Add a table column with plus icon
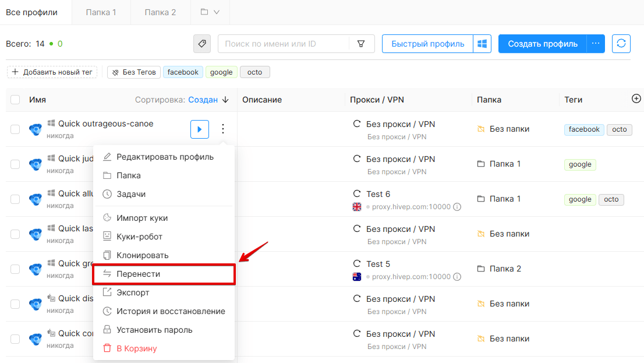The width and height of the screenshot is (644, 363). 636,98
